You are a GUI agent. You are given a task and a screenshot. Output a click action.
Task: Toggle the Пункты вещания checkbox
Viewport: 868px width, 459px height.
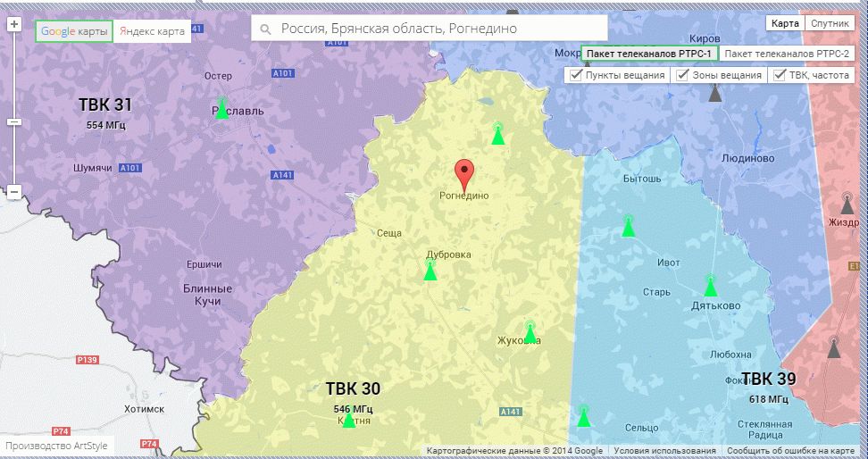pos(576,76)
